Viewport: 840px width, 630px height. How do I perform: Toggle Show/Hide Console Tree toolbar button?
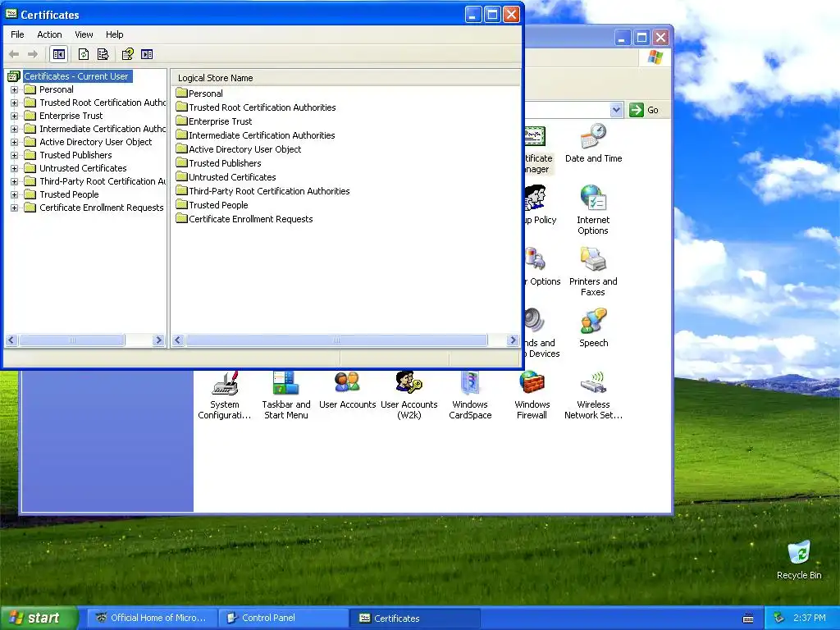pos(59,54)
